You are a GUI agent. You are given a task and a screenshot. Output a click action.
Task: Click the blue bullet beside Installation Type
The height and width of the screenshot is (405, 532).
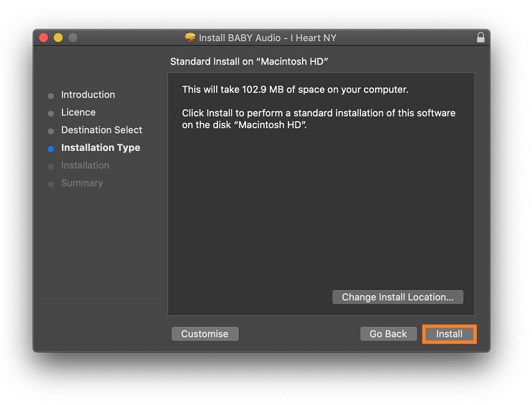[x=51, y=148]
